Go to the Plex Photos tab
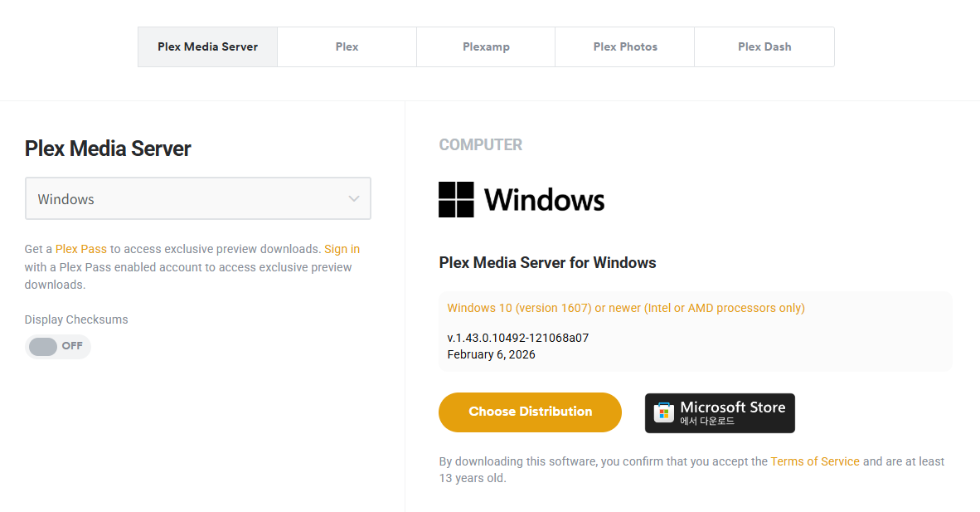This screenshot has height=512, width=980. pos(625,47)
